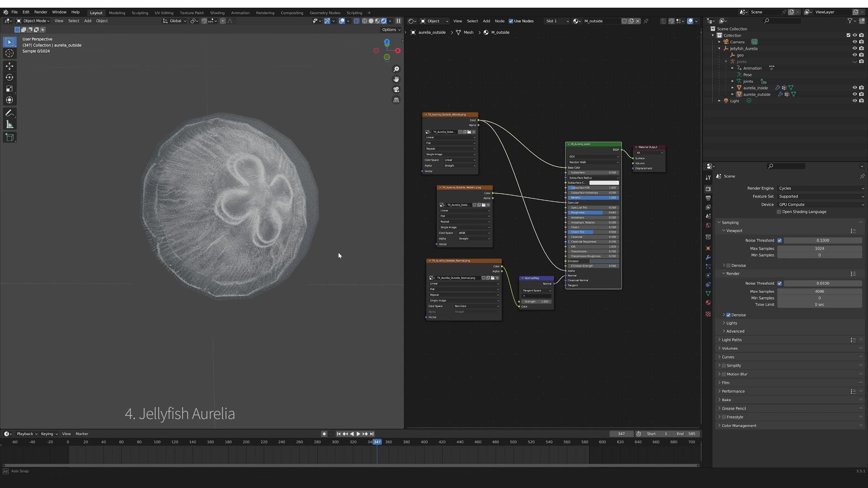The image size is (868, 488).
Task: Click the Roughness slider in shader node
Action: (x=593, y=212)
